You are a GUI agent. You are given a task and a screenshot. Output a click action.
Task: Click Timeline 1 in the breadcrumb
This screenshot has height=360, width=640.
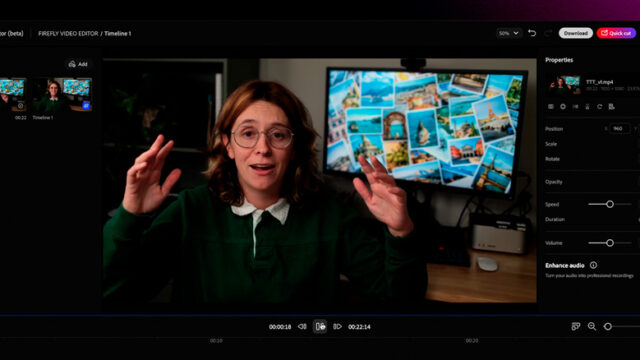point(118,33)
